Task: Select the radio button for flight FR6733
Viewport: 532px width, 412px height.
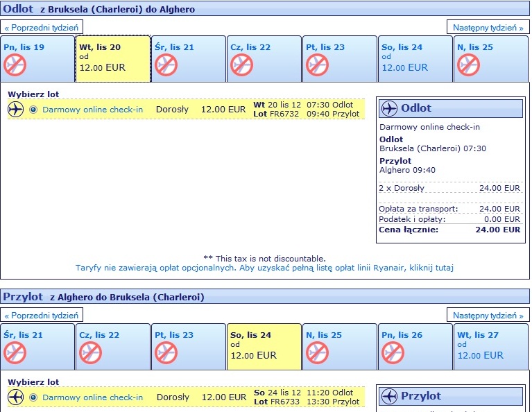Action: pyautogui.click(x=33, y=397)
